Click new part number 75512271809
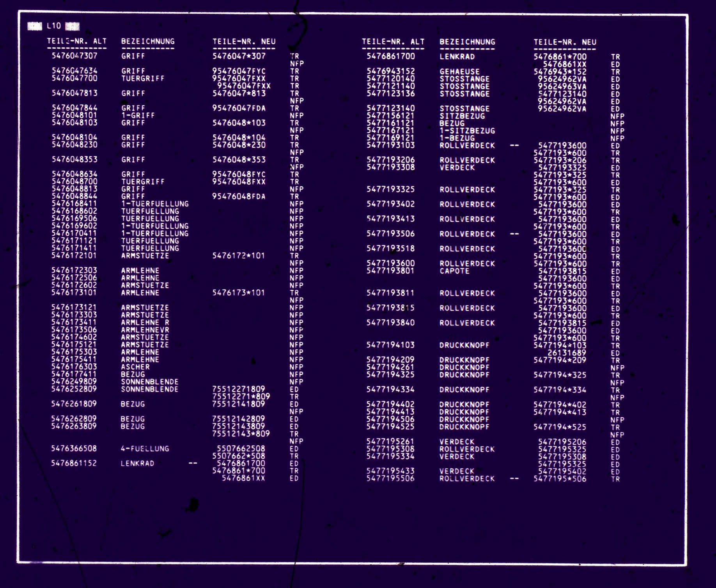The width and height of the screenshot is (716, 588). 239,389
